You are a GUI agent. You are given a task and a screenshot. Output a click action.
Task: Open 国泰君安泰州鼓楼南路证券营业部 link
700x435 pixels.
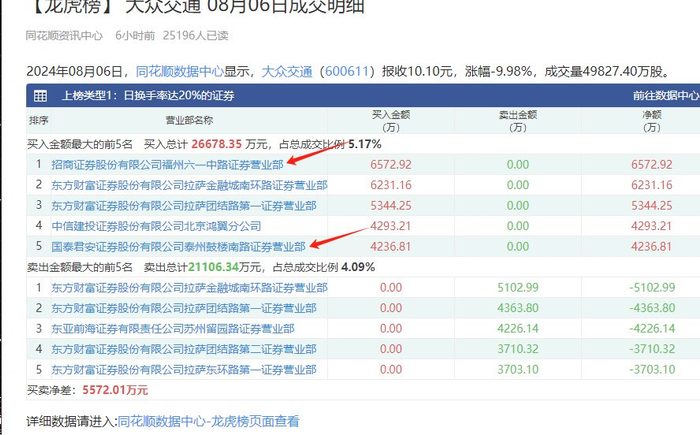179,247
